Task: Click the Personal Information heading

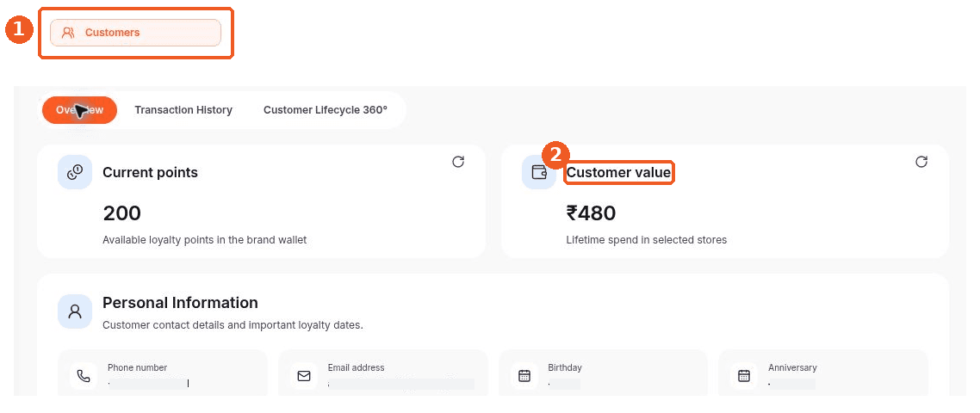Action: pos(180,302)
